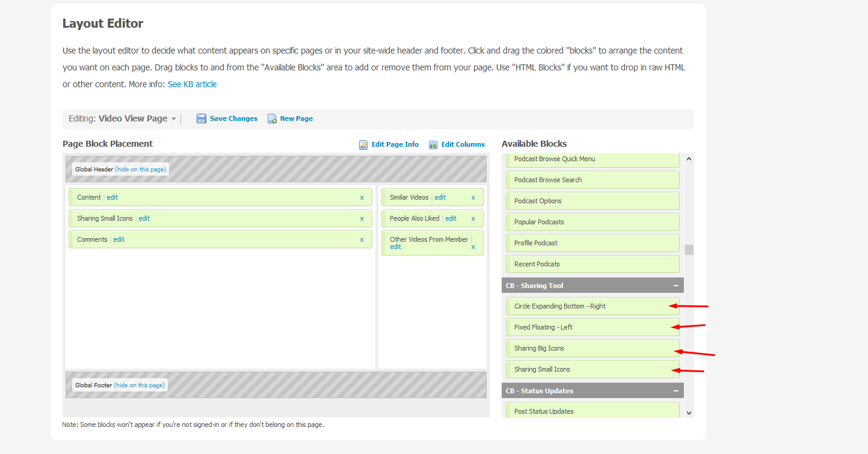Image resolution: width=868 pixels, height=454 pixels.
Task: Click the Available Blocks scrollbar up arrow
Action: (x=689, y=159)
